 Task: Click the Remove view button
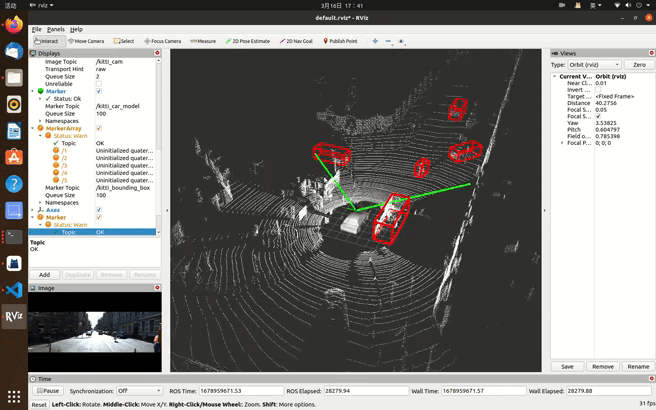[x=602, y=366]
